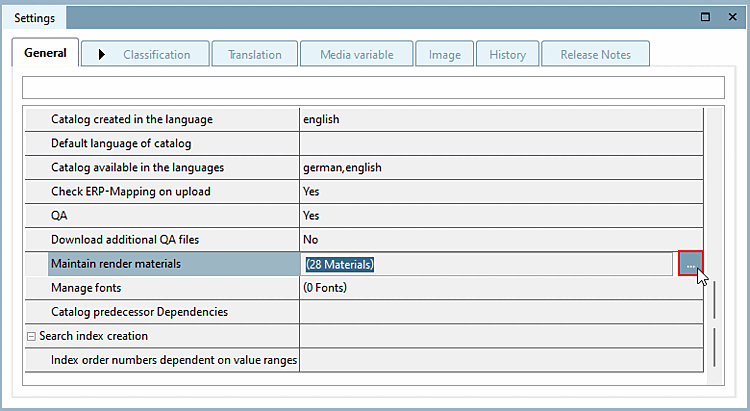This screenshot has height=411, width=750.
Task: Open the Image tab
Action: [x=444, y=55]
